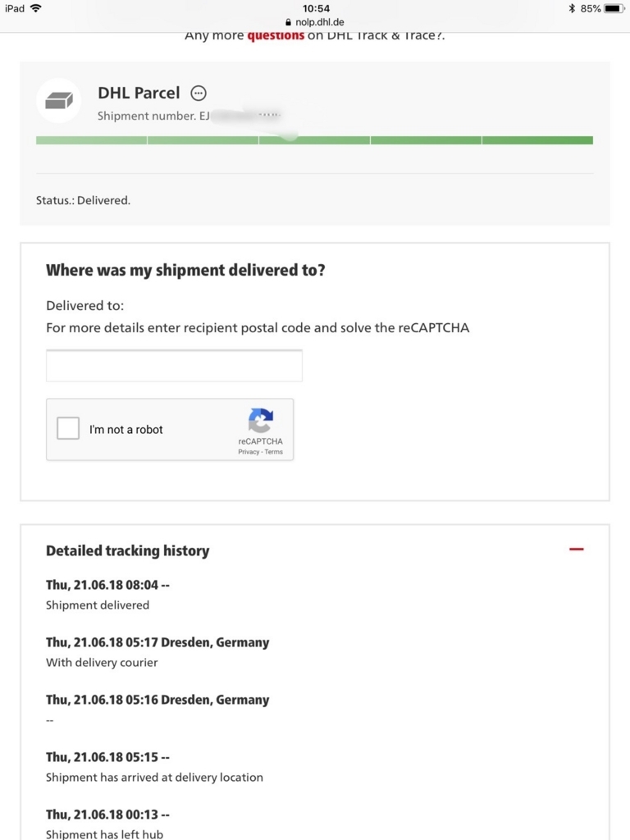The height and width of the screenshot is (840, 630).
Task: Tap the battery indicator icon
Action: (614, 8)
